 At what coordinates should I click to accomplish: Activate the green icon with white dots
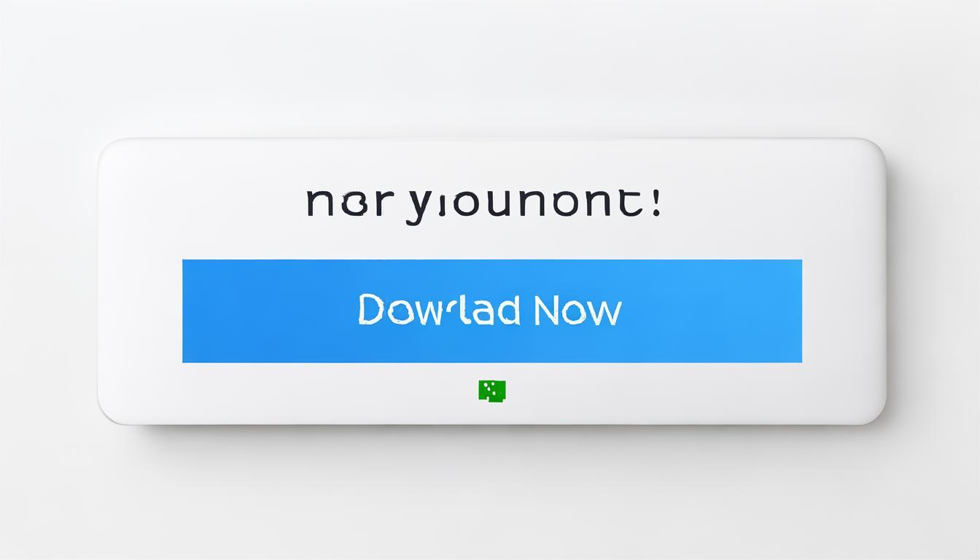492,390
